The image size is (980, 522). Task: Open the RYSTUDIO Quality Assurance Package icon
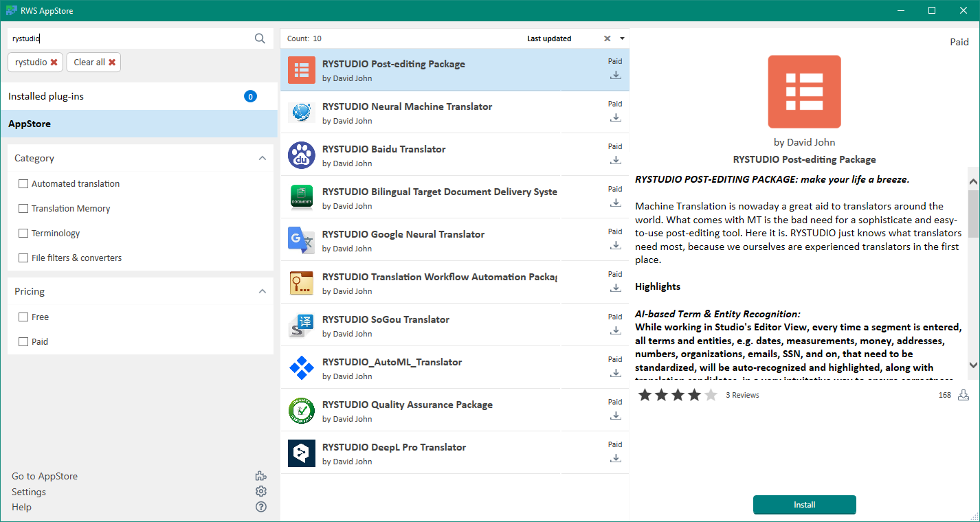pos(301,411)
